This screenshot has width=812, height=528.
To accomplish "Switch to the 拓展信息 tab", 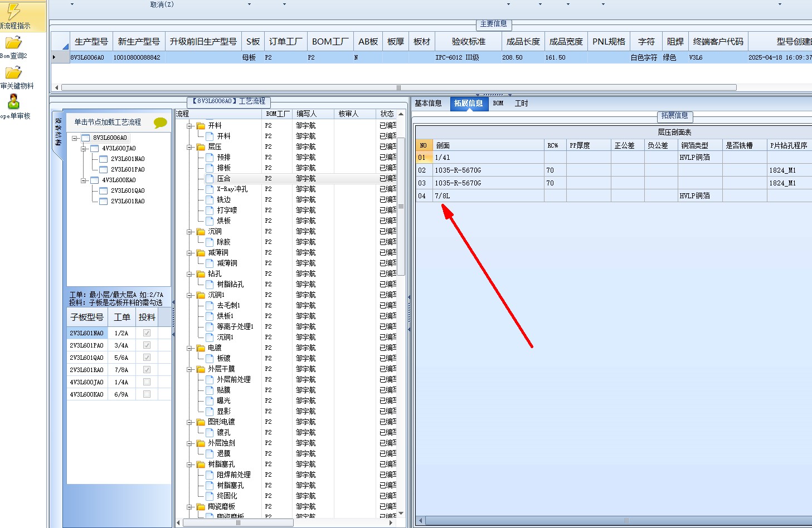I will (468, 104).
